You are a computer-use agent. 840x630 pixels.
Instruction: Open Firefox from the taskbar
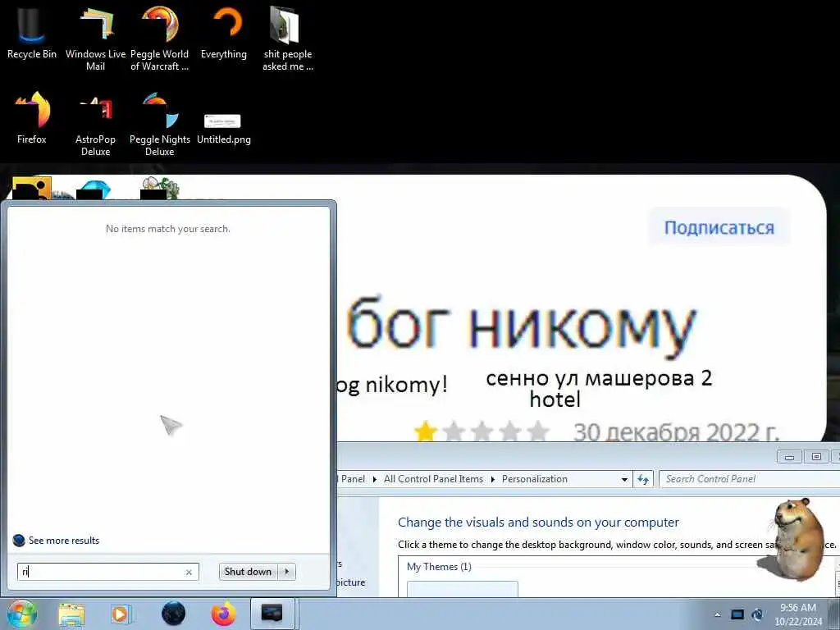[223, 614]
